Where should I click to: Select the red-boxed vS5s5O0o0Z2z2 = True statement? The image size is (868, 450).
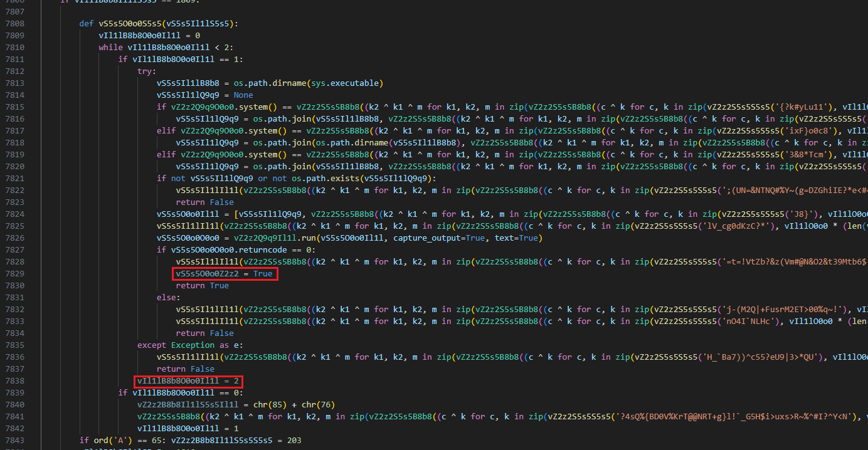click(224, 274)
